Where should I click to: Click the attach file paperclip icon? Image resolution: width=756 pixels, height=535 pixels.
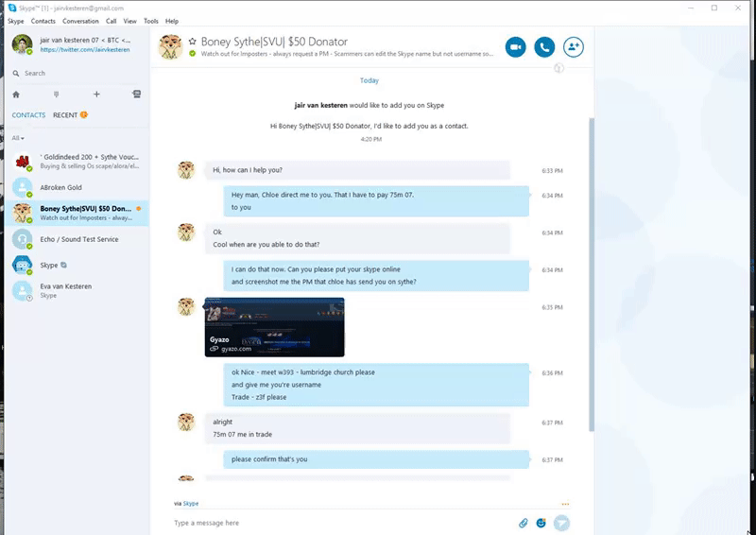point(524,523)
